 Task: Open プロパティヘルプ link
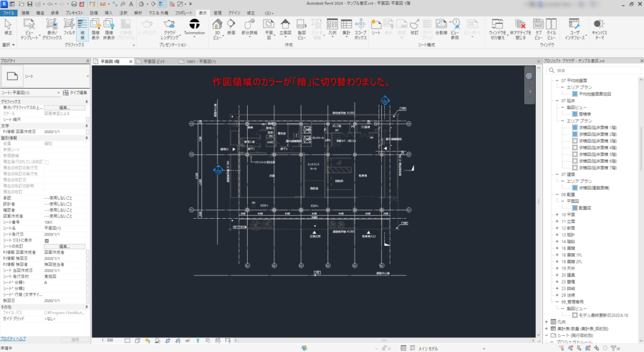click(x=13, y=339)
